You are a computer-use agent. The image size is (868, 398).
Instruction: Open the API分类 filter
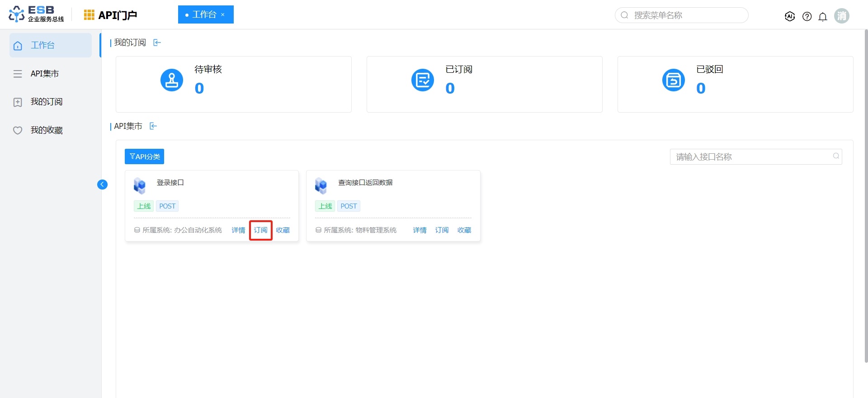click(144, 156)
